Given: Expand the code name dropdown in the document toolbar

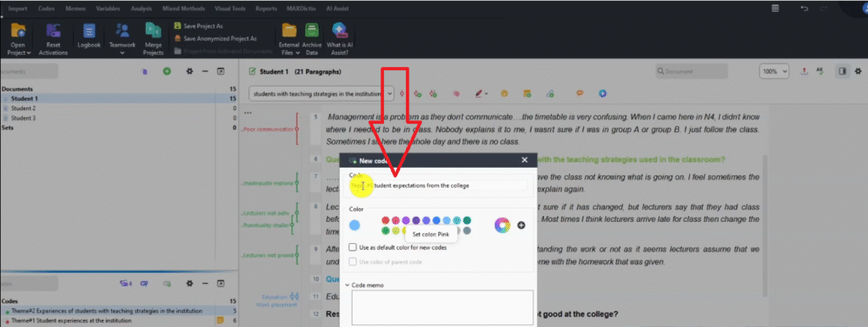Looking at the screenshot, I should point(390,94).
